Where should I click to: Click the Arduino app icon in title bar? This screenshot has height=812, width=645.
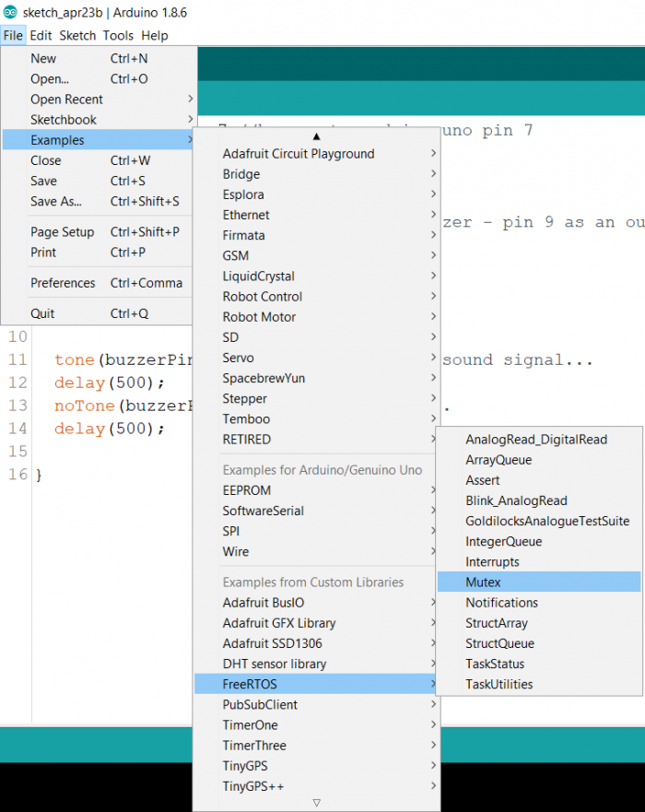pyautogui.click(x=10, y=12)
